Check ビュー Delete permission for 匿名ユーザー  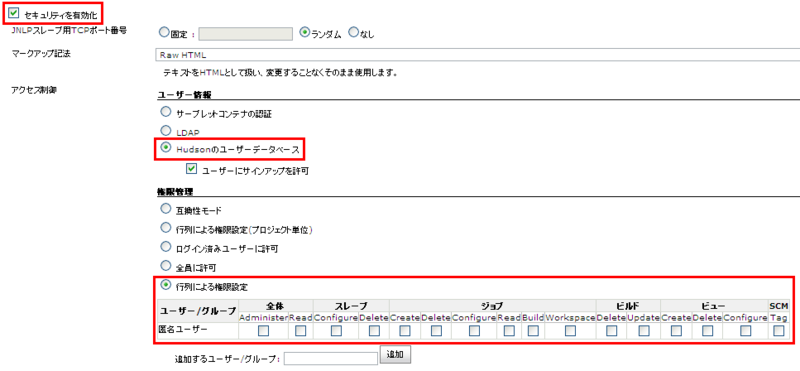pyautogui.click(x=707, y=331)
